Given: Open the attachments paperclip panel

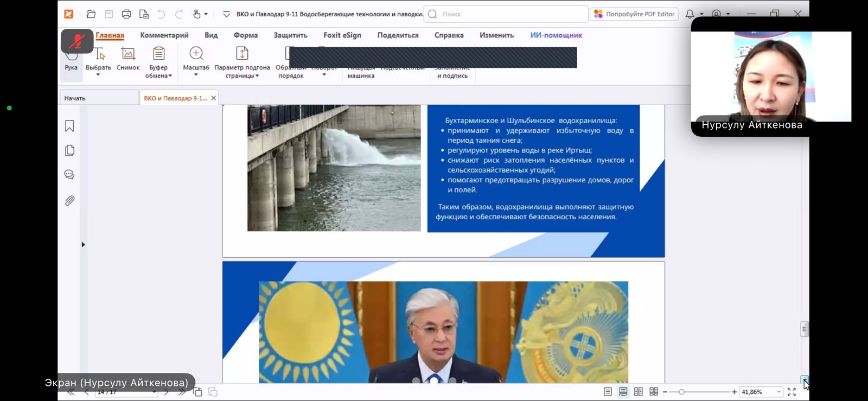Looking at the screenshot, I should (69, 201).
